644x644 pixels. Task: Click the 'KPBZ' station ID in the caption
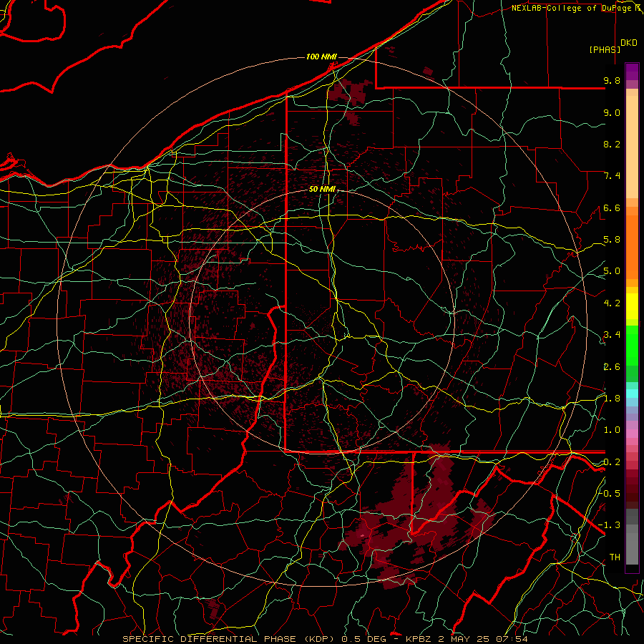pyautogui.click(x=420, y=639)
